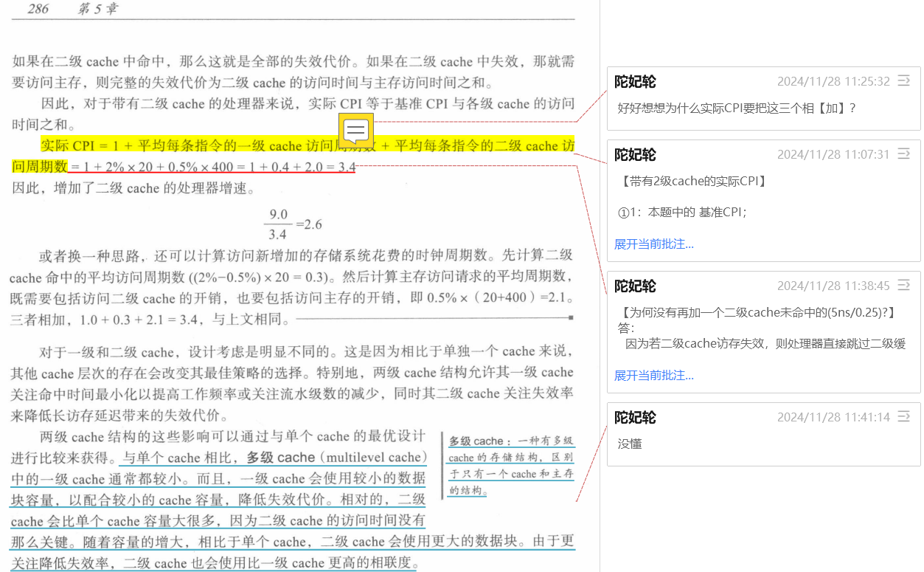The image size is (924, 572).
Task: Click comment line ①1：本题中的 基准CPI；
Action: (683, 213)
